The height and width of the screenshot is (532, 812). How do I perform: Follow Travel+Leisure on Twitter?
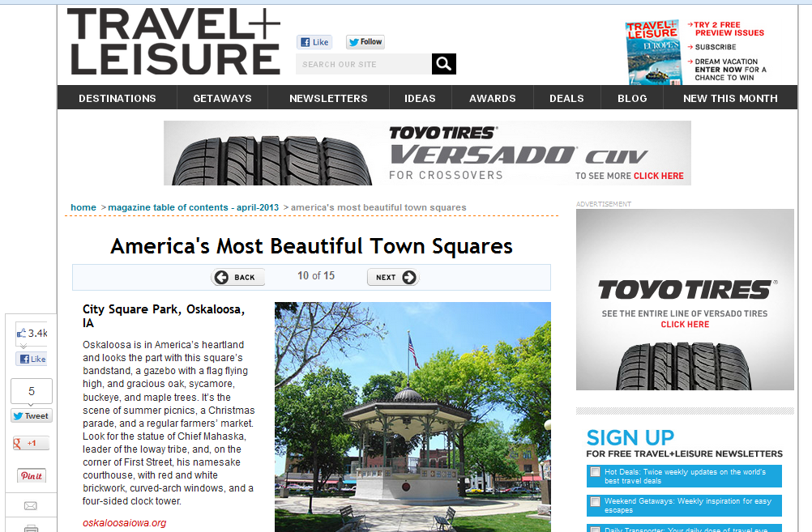[365, 42]
